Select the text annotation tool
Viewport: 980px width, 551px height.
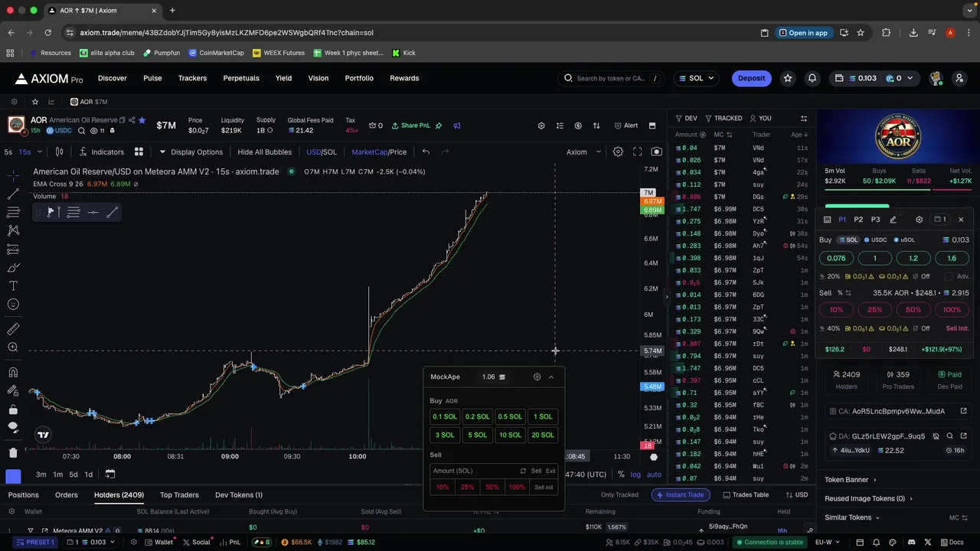pyautogui.click(x=13, y=285)
